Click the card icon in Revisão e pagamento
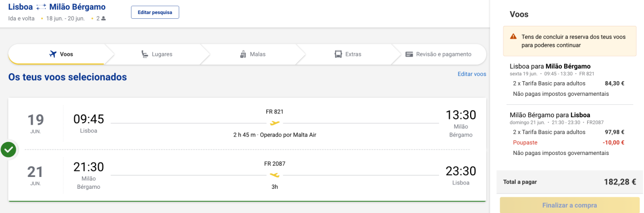 click(409, 54)
